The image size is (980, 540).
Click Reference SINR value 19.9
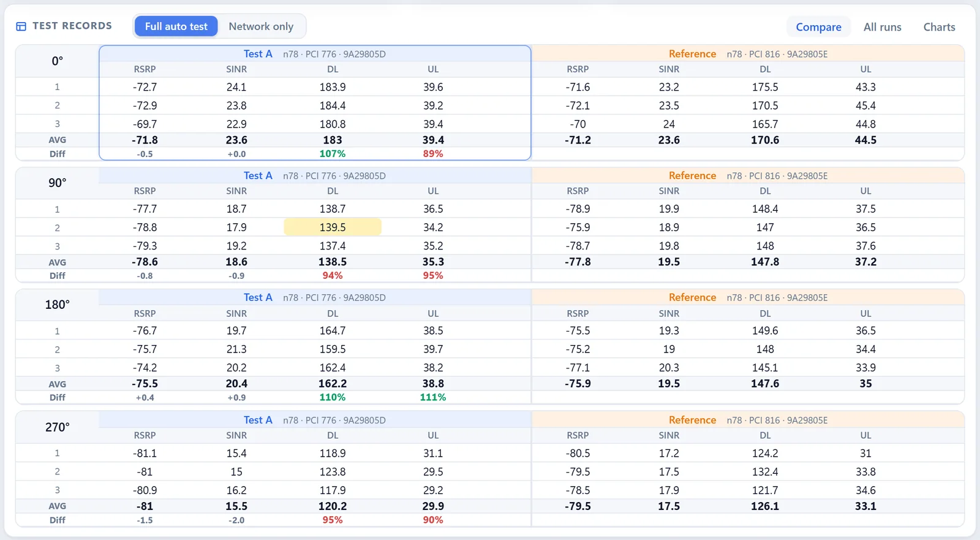tap(669, 209)
